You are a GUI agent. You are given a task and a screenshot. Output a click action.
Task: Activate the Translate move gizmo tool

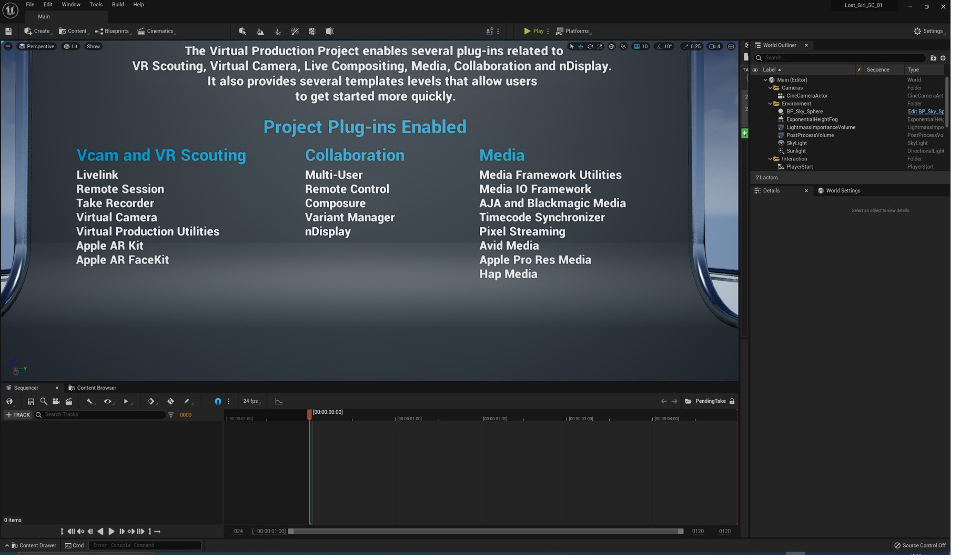point(581,46)
